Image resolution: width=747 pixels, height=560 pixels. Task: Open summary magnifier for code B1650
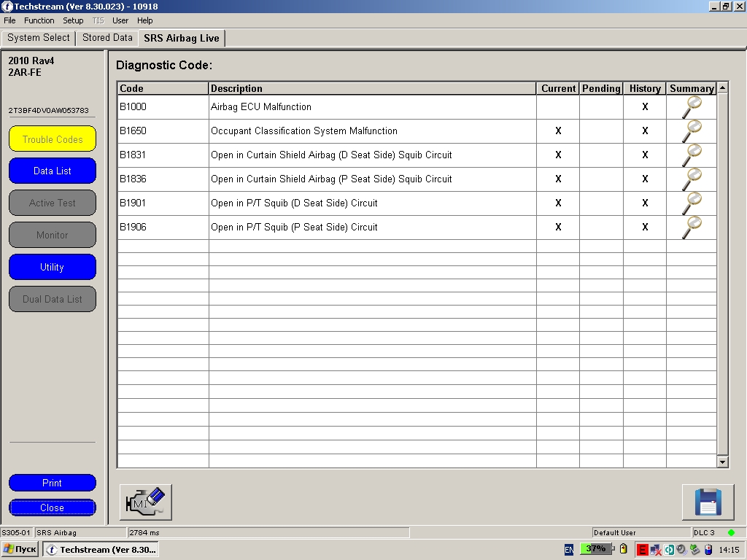692,131
